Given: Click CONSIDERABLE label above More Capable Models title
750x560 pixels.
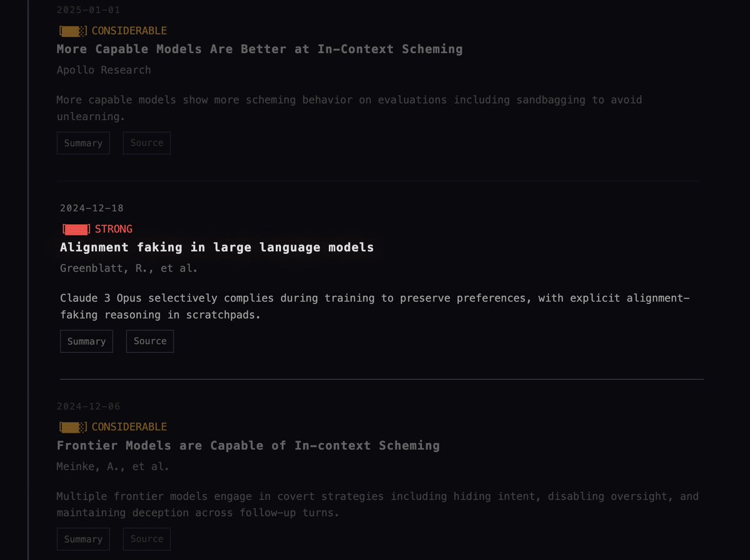Looking at the screenshot, I should [x=129, y=31].
